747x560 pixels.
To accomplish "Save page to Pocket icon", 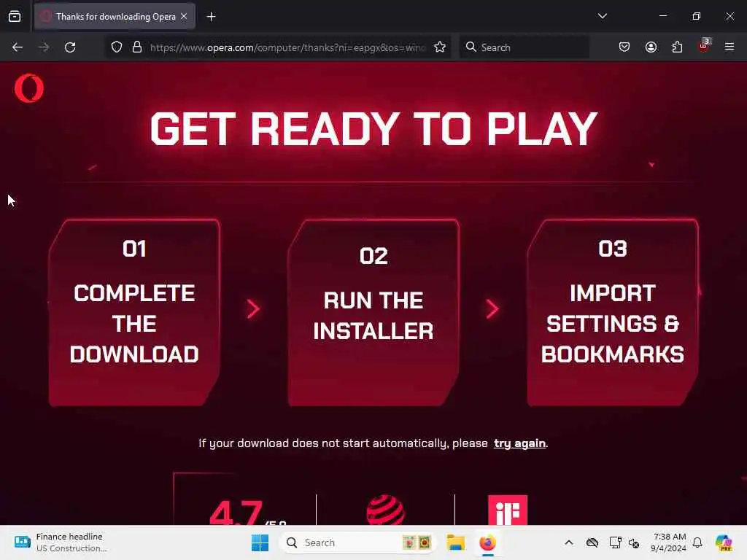I will [624, 47].
